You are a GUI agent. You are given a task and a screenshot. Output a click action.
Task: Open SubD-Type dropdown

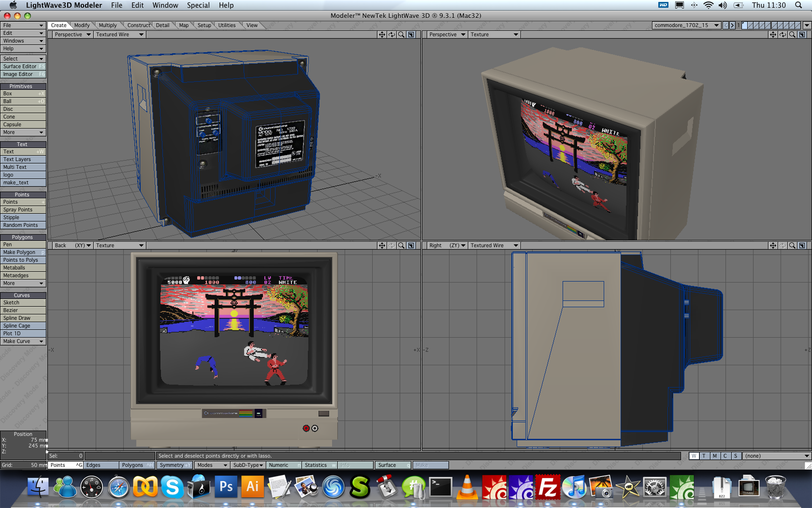point(248,465)
